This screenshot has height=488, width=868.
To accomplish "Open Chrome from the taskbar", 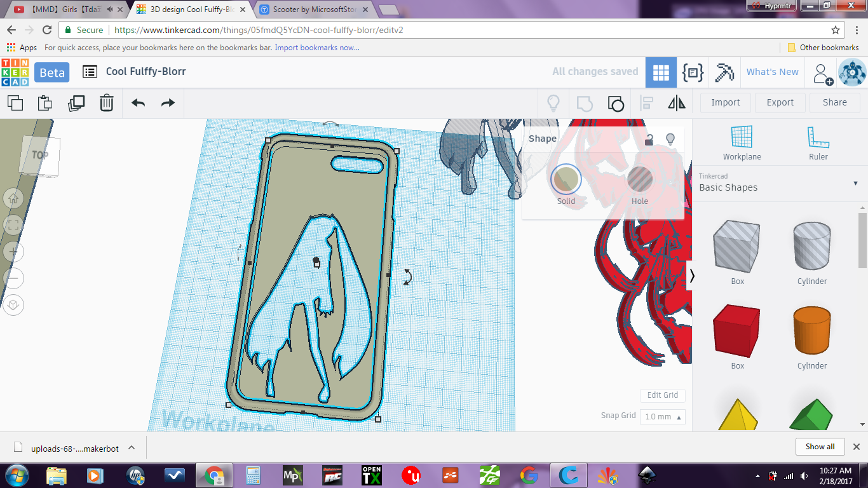I will tap(215, 475).
